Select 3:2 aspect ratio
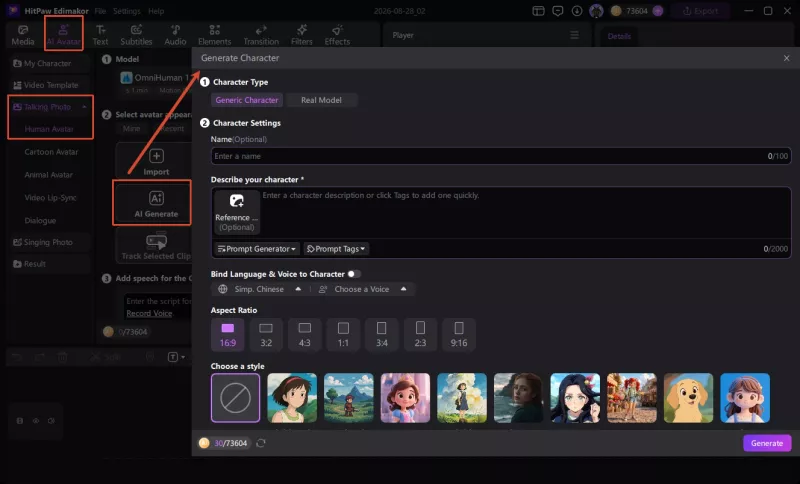 click(x=266, y=335)
